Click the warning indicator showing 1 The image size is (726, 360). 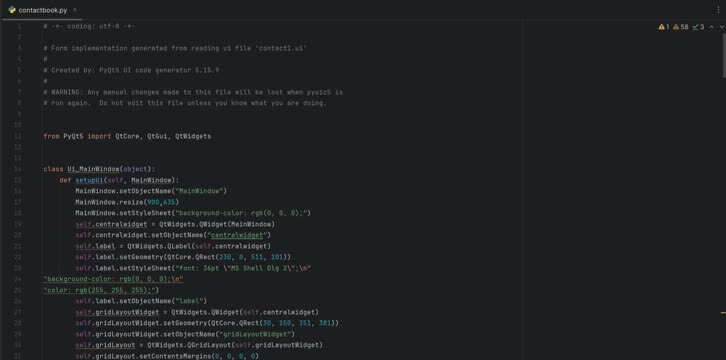664,27
